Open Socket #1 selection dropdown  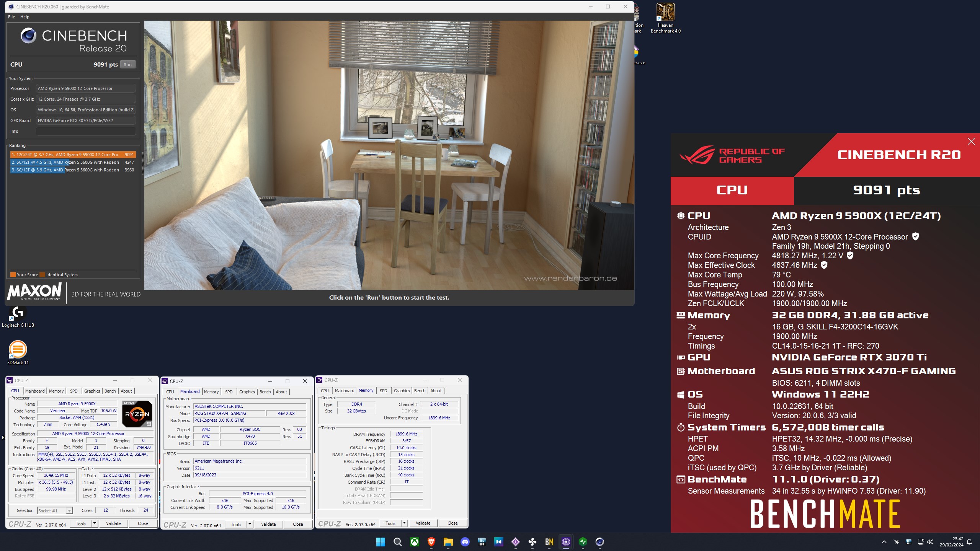click(55, 510)
